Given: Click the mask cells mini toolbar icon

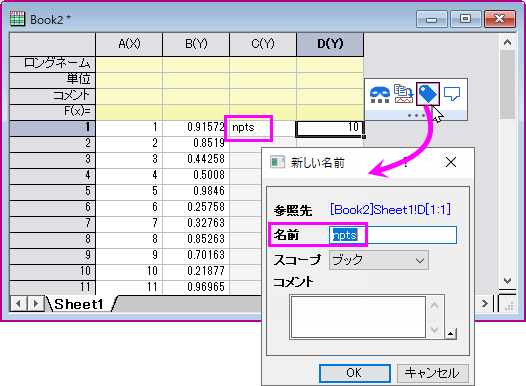Looking at the screenshot, I should point(379,95).
